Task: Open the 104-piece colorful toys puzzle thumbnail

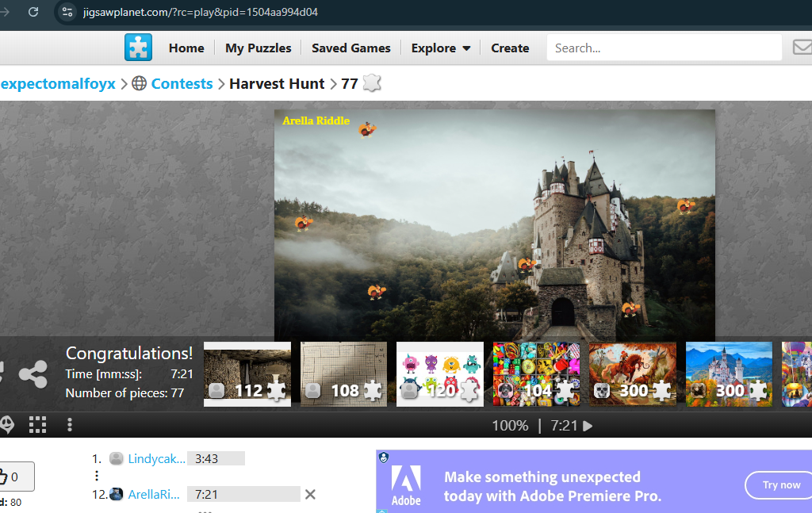Action: (x=536, y=373)
